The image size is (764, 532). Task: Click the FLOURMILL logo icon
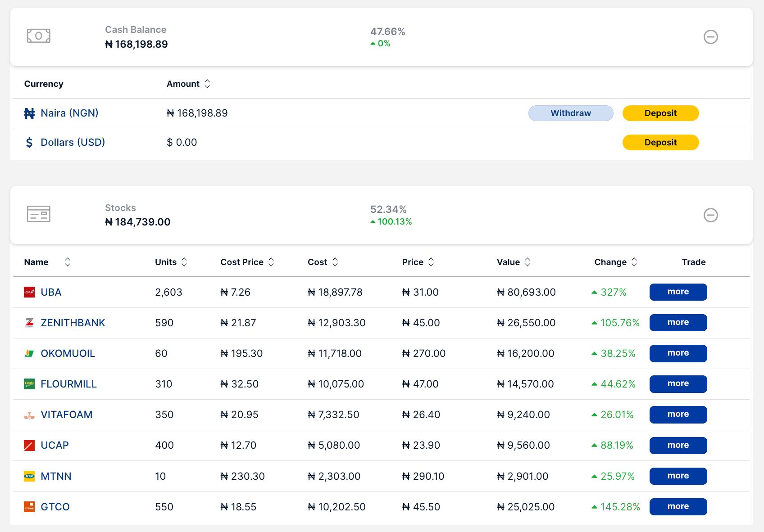pos(29,384)
